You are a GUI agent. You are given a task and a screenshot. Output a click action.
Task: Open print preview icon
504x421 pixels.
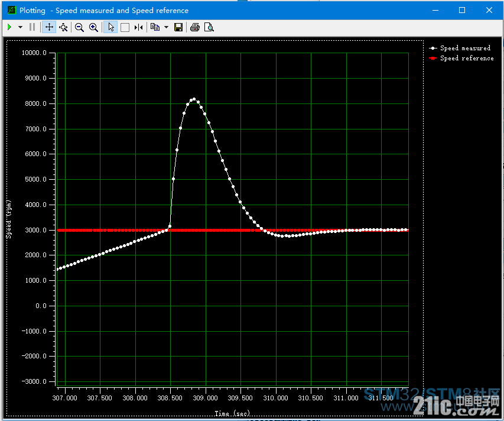pos(209,27)
